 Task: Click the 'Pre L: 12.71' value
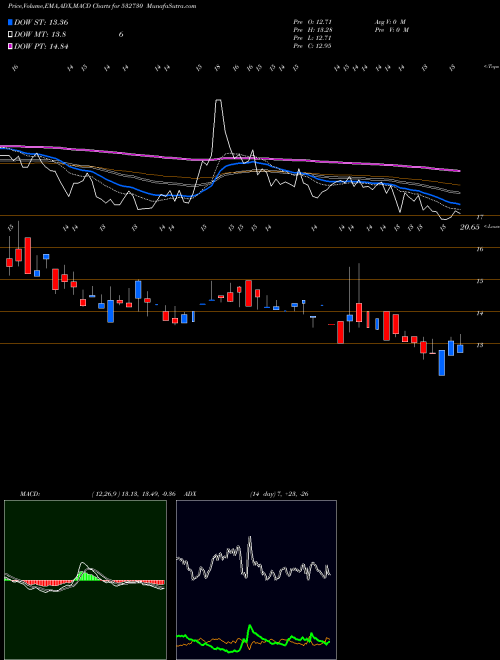(x=312, y=38)
